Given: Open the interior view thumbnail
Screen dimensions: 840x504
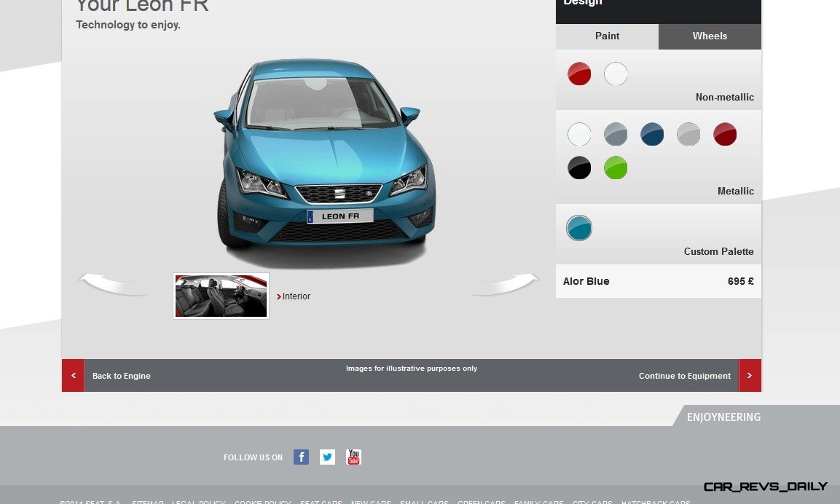Looking at the screenshot, I should (x=221, y=296).
